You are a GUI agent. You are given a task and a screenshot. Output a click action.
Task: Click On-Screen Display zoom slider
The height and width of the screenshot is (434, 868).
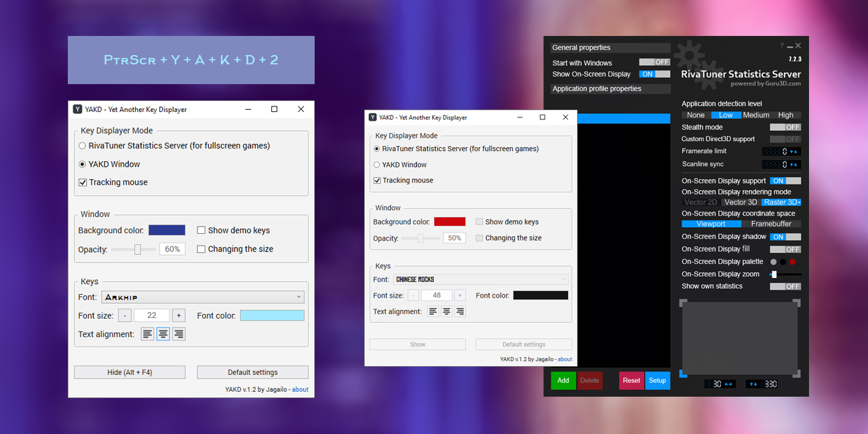(x=785, y=274)
